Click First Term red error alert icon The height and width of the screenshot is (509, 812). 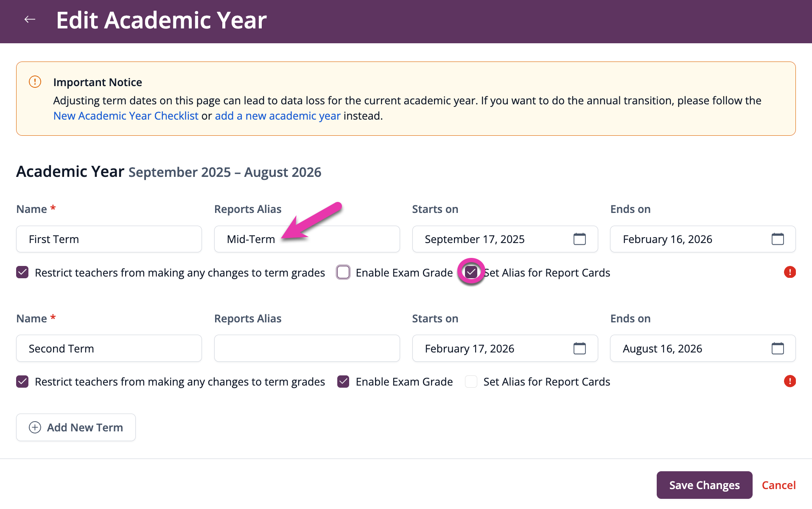point(790,272)
